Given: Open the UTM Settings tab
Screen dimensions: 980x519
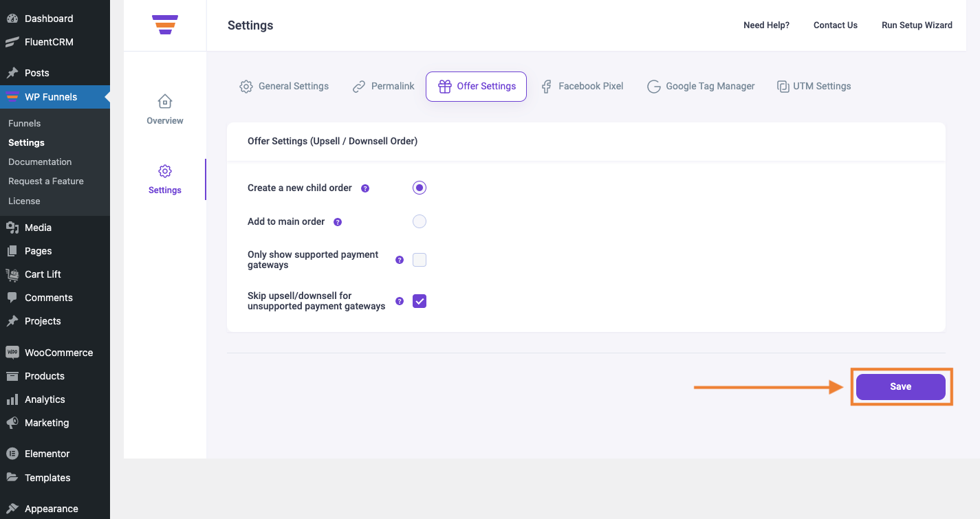Looking at the screenshot, I should (814, 87).
